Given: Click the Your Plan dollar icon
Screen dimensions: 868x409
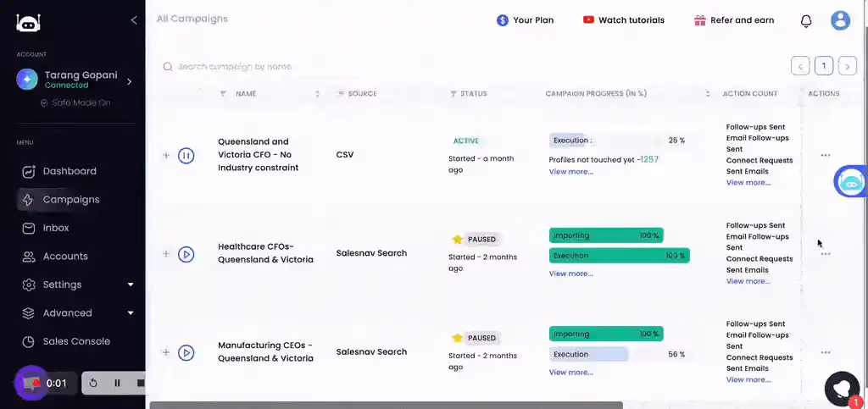Looking at the screenshot, I should [502, 20].
